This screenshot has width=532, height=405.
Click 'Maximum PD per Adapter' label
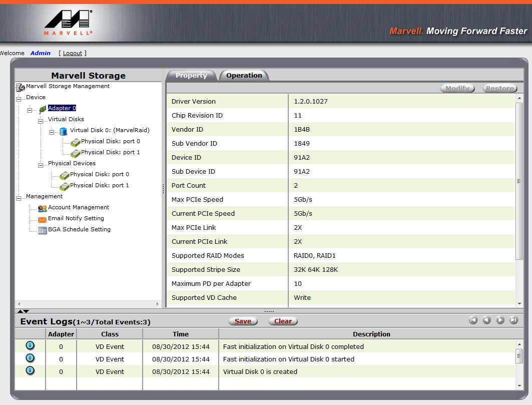pyautogui.click(x=211, y=283)
